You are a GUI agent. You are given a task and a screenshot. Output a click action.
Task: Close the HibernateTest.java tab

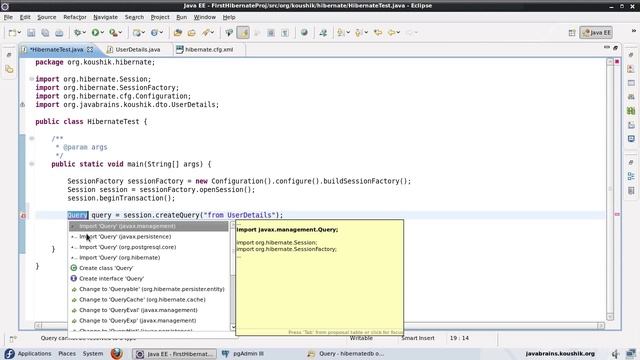tap(90, 49)
